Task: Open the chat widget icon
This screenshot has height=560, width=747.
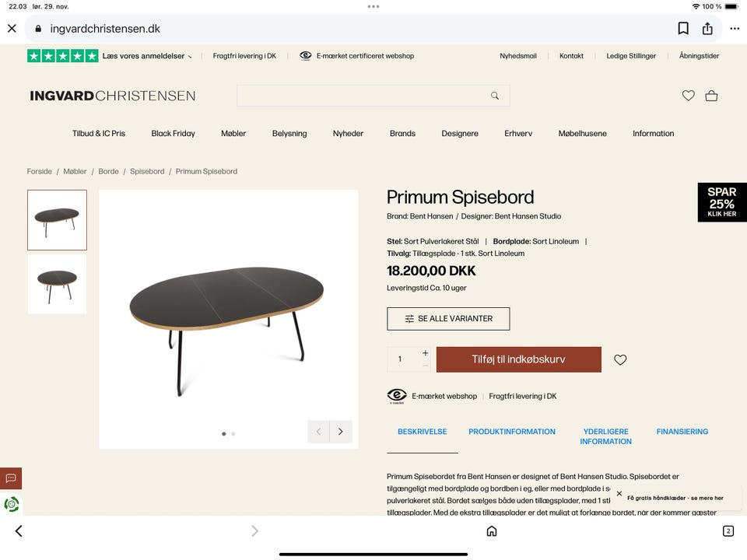Action: (x=11, y=478)
